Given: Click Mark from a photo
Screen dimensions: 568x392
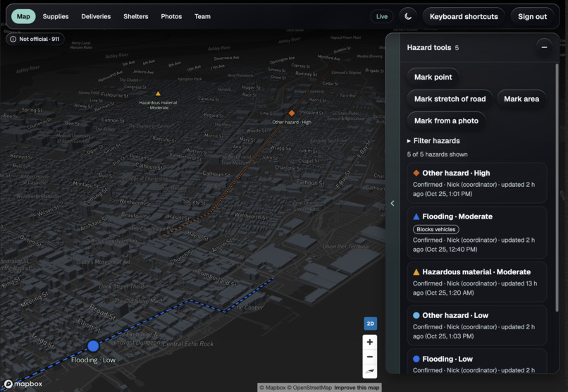Looking at the screenshot, I should [446, 121].
